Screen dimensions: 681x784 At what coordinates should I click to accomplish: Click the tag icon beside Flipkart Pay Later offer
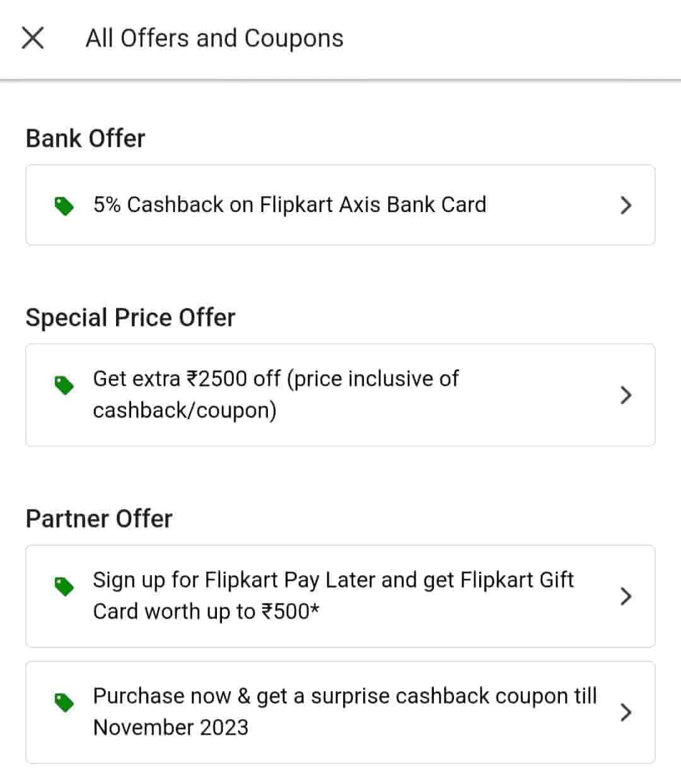click(64, 586)
